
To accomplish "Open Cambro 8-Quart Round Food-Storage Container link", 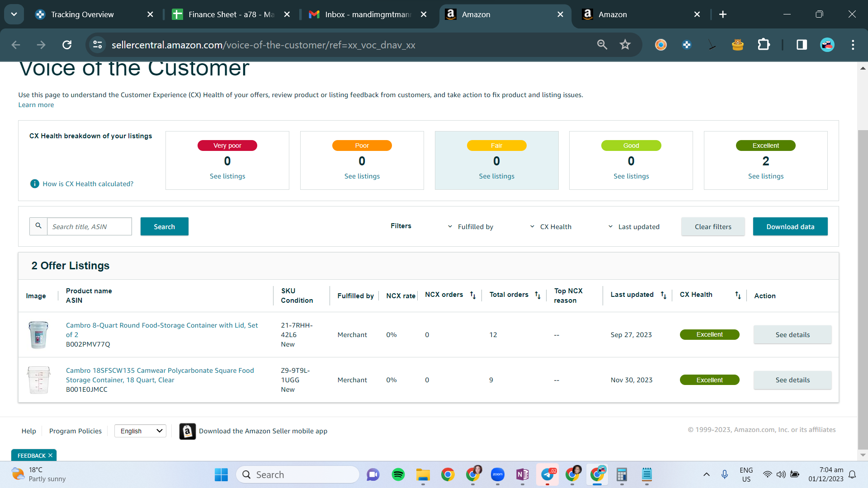I will click(x=162, y=330).
